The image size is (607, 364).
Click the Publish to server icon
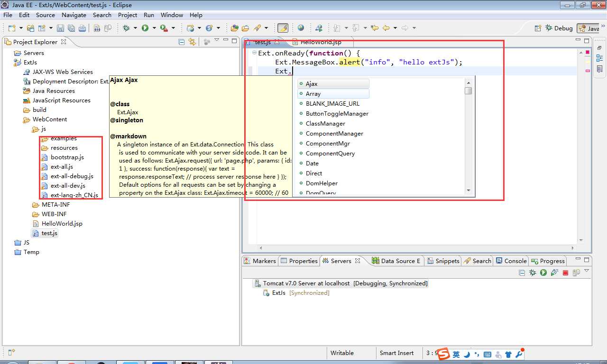tap(576, 273)
